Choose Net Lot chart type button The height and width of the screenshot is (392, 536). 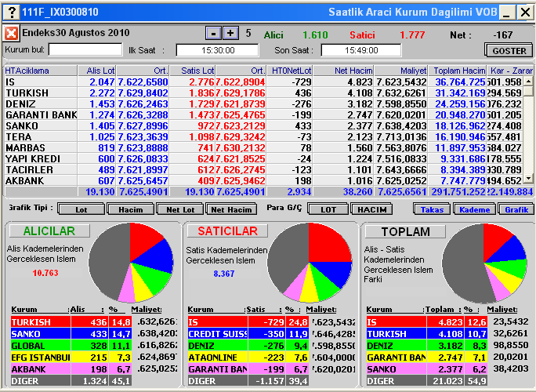180,209
